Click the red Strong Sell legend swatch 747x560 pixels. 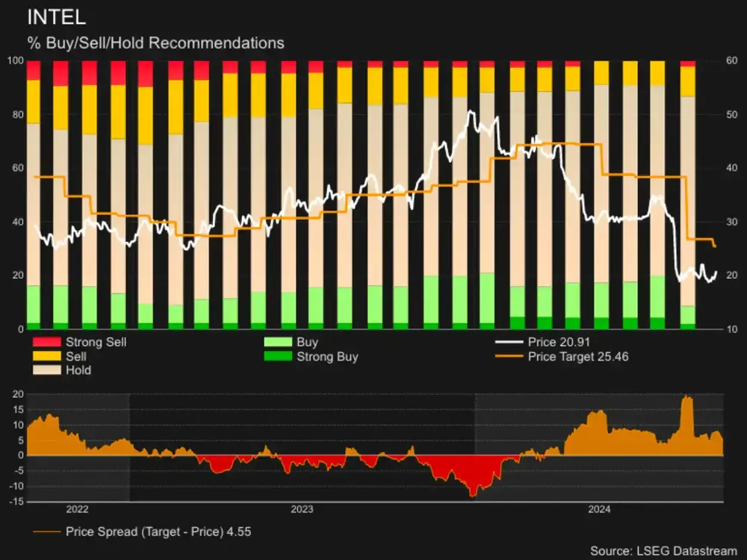click(46, 342)
